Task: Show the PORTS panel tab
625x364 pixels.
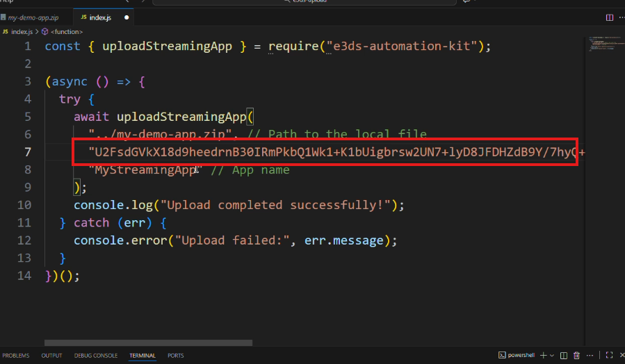Action: pyautogui.click(x=176, y=356)
